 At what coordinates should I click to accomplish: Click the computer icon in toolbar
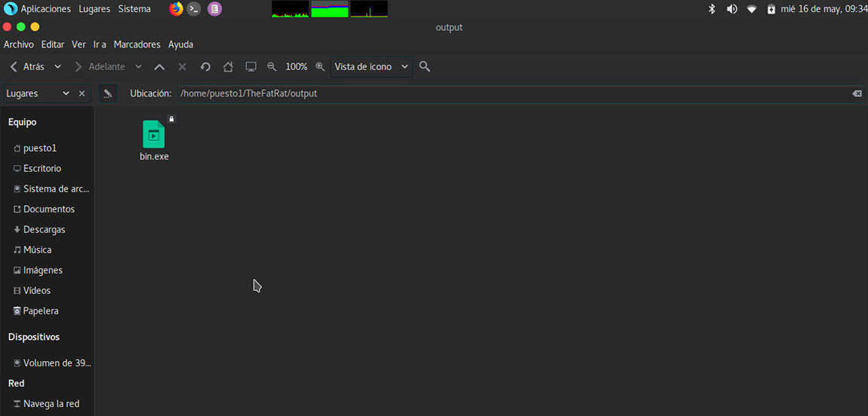tap(251, 67)
